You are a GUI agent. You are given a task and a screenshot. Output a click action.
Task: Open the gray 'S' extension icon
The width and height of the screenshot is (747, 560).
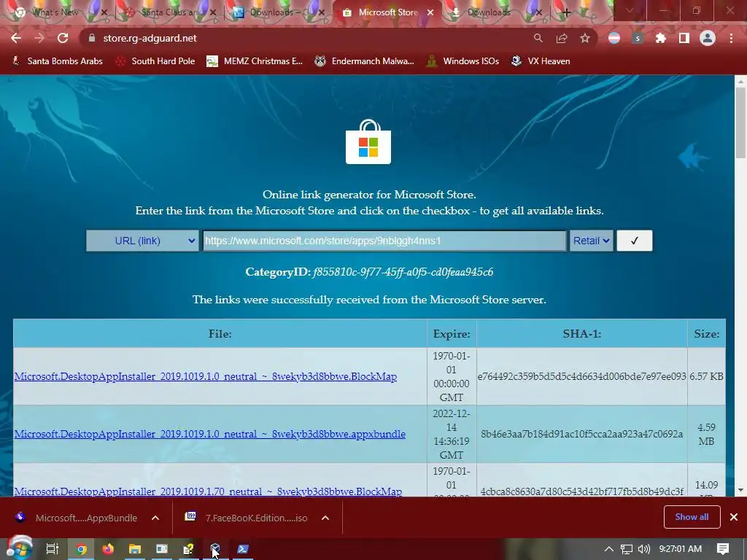tap(638, 38)
